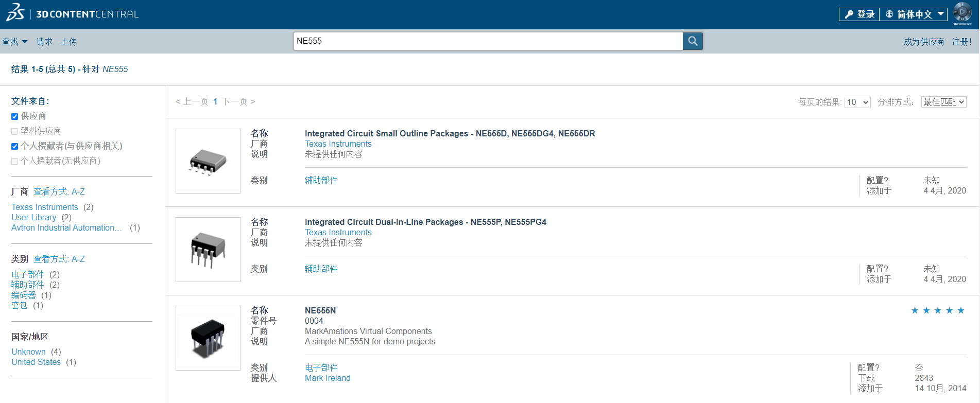This screenshot has height=403, width=980.
Task: Click Texas Instruments link in NE555D result
Action: (338, 144)
